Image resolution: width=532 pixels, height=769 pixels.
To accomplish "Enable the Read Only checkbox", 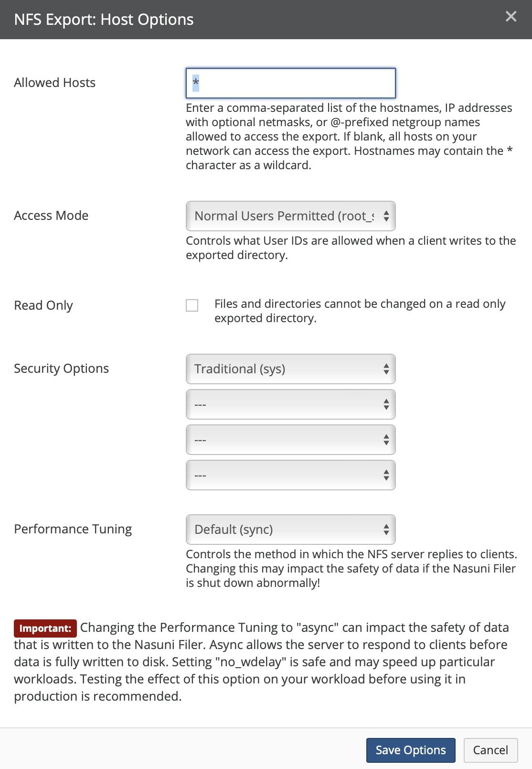I will 192,305.
